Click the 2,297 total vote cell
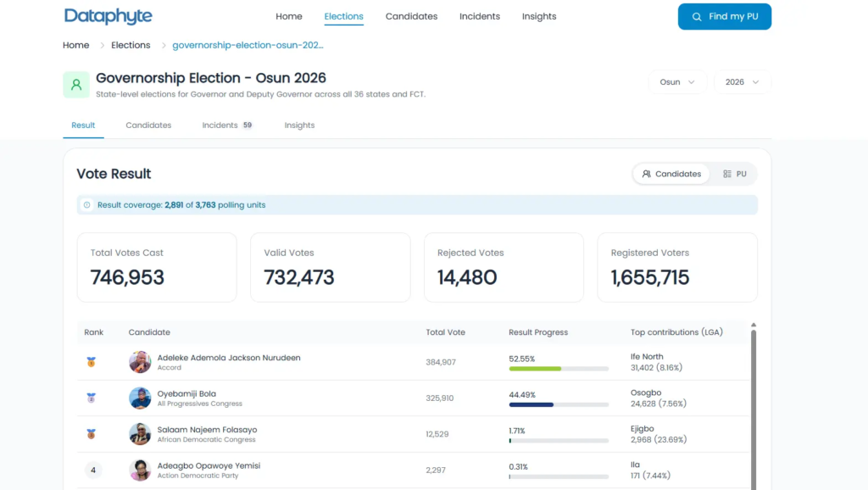The height and width of the screenshot is (490, 868). click(x=436, y=470)
